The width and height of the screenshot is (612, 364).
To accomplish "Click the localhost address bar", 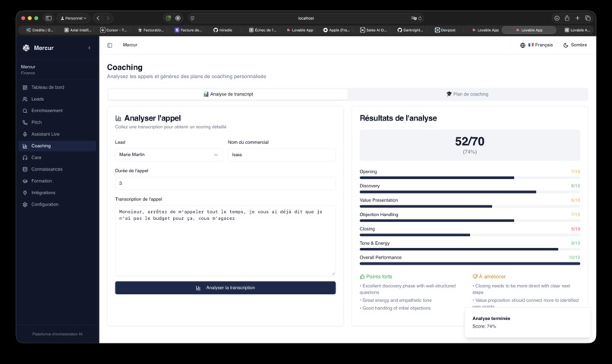I will point(305,18).
